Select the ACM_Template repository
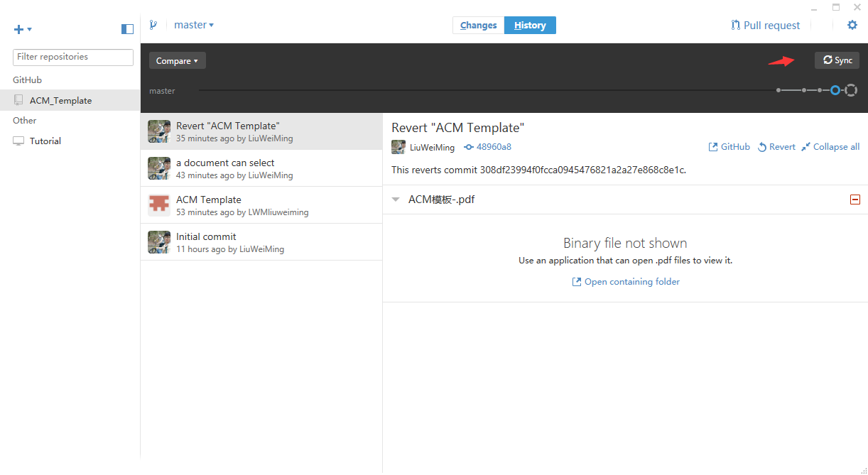The image size is (868, 475). click(x=70, y=100)
